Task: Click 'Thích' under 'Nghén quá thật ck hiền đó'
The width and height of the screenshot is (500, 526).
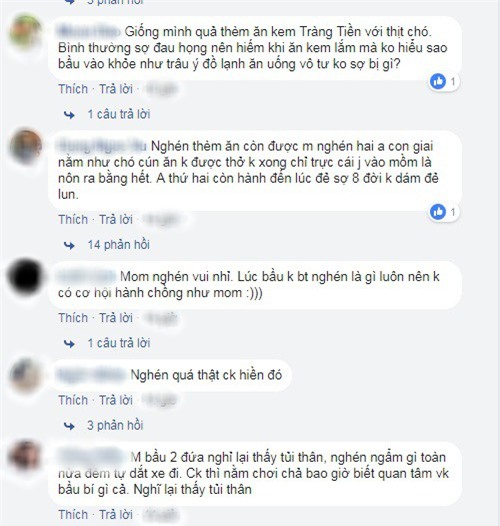Action: pos(73,400)
